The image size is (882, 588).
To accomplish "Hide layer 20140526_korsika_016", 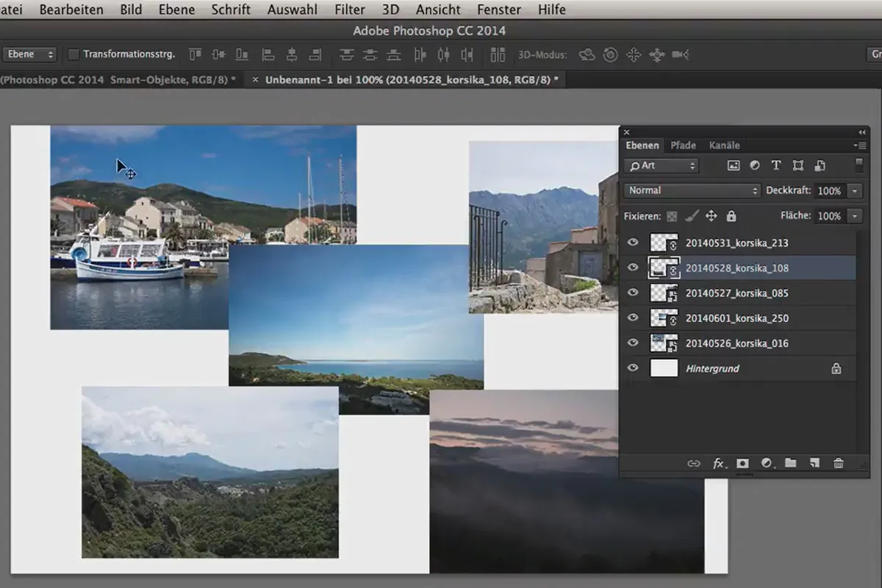I will click(633, 343).
